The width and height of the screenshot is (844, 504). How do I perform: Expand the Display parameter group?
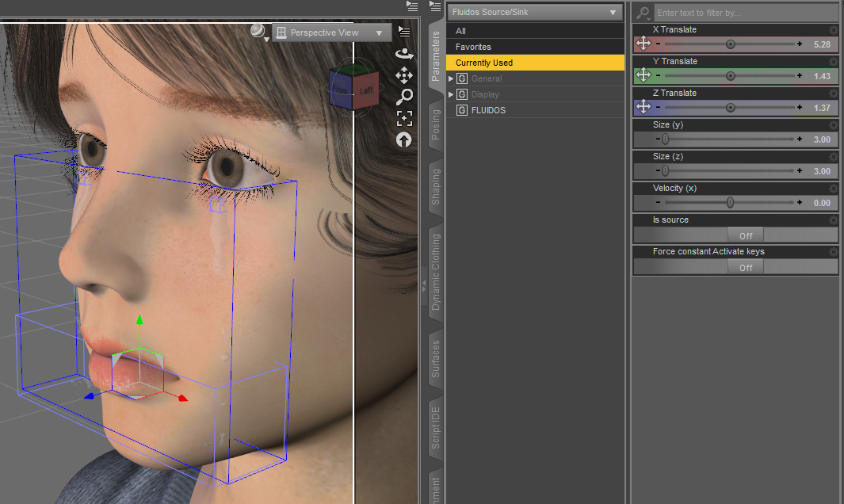(451, 94)
